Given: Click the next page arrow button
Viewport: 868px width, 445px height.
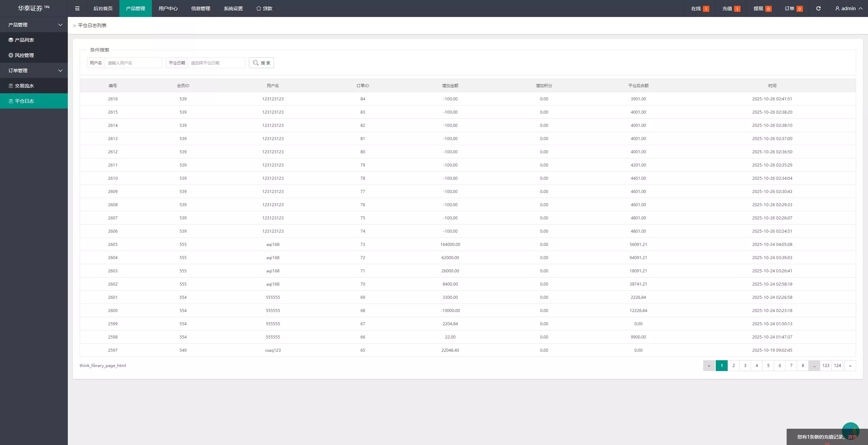Looking at the screenshot, I should point(850,366).
